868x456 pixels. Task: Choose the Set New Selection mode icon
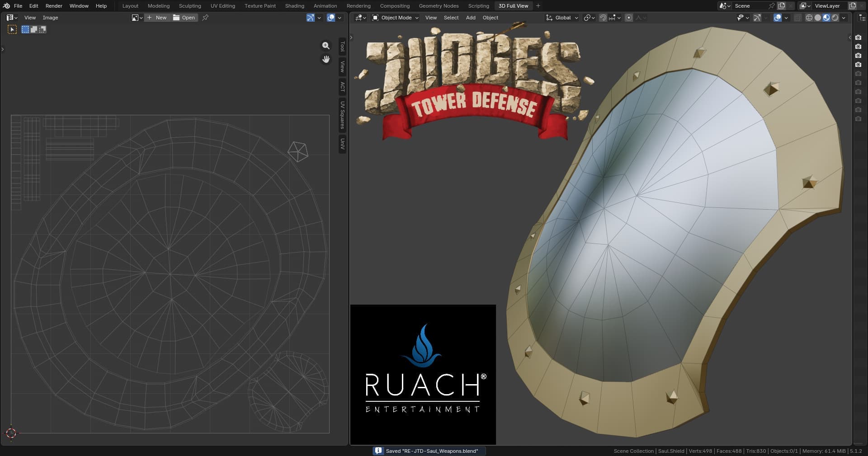pos(25,29)
